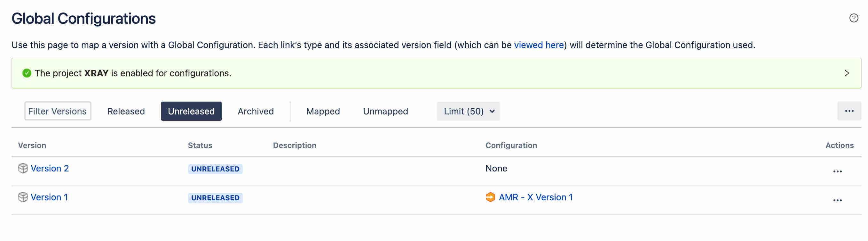Show only Mapped versions

pyautogui.click(x=323, y=112)
